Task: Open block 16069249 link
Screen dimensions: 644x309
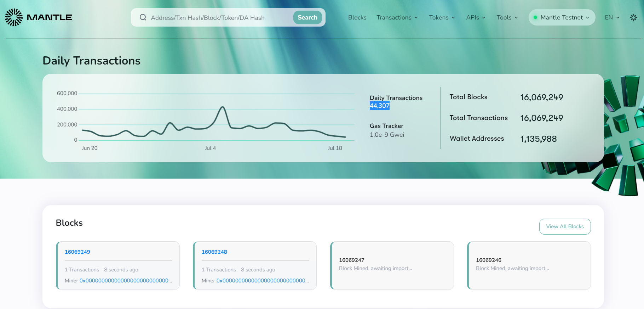Action: (x=77, y=252)
